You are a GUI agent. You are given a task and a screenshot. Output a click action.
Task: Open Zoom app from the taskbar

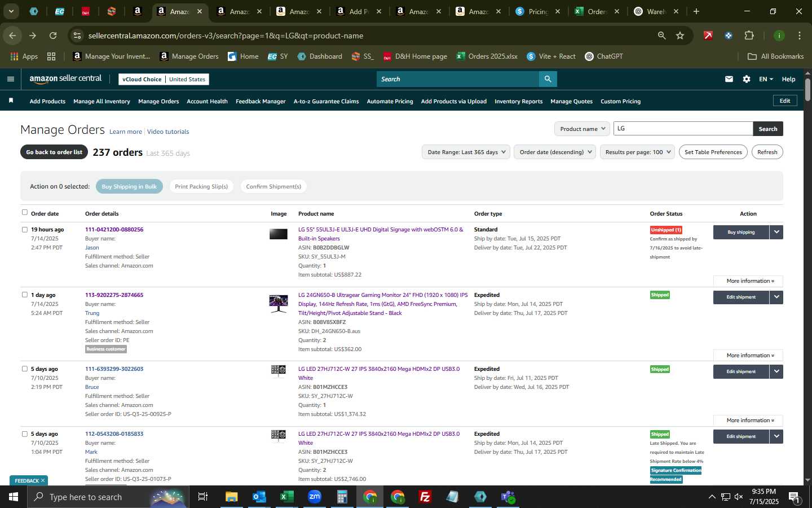click(x=314, y=497)
